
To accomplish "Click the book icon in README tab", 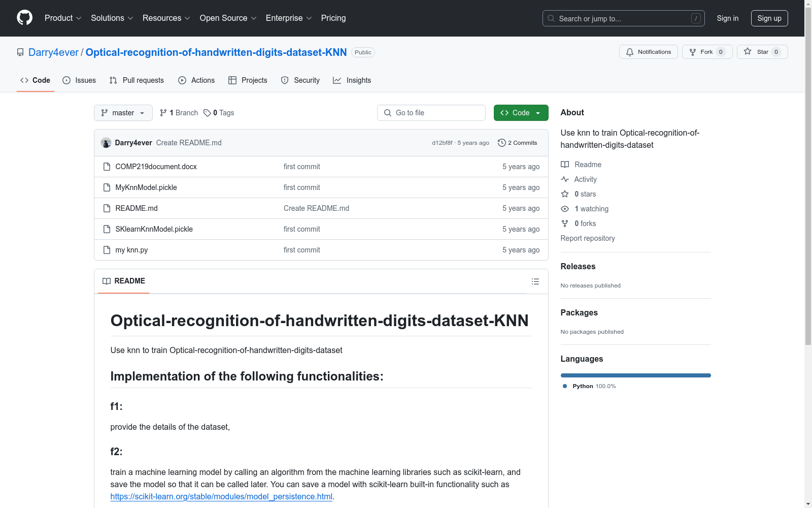I will (x=107, y=281).
